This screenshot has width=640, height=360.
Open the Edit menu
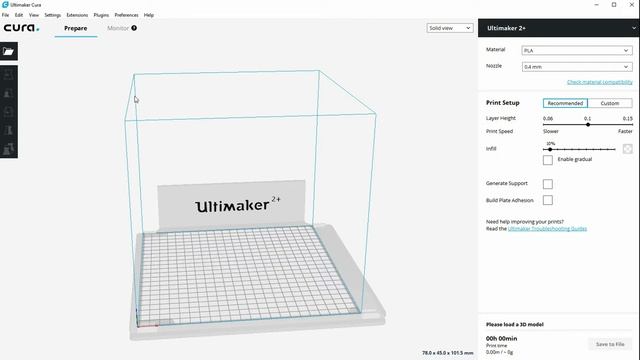point(19,15)
